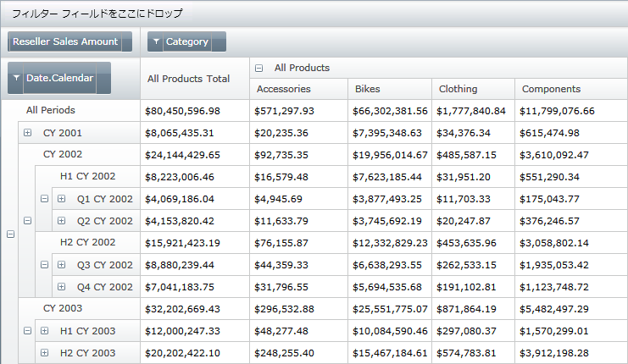Expand the Q2 CY 2002 row
628x364 pixels.
(x=61, y=221)
